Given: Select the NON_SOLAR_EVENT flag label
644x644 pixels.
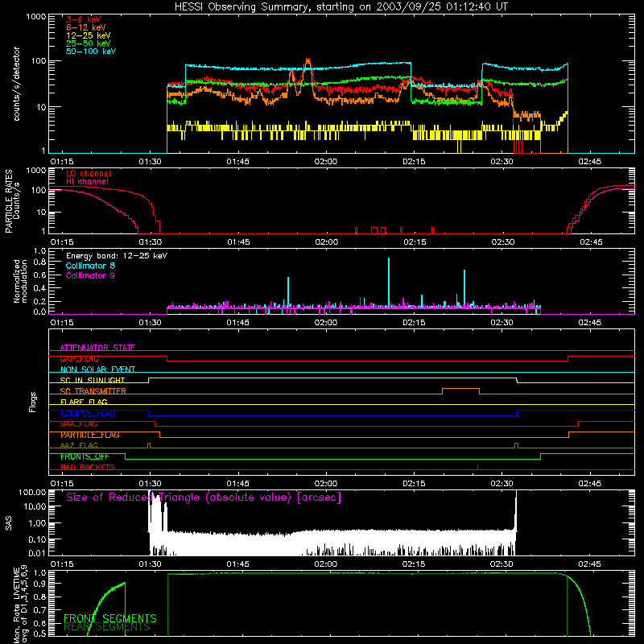Looking at the screenshot, I should (97, 369).
